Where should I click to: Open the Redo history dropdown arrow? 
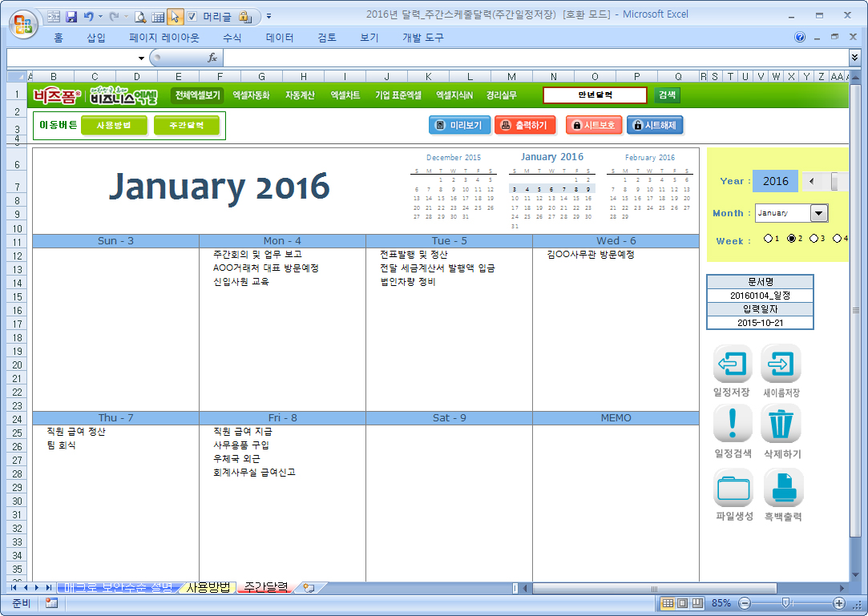(x=126, y=17)
